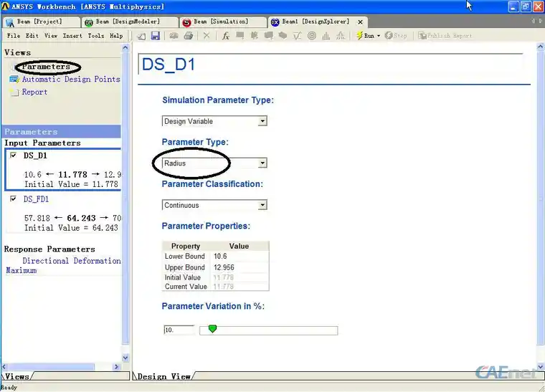Switch to the Beam [DesignModeler] tab

point(129,22)
